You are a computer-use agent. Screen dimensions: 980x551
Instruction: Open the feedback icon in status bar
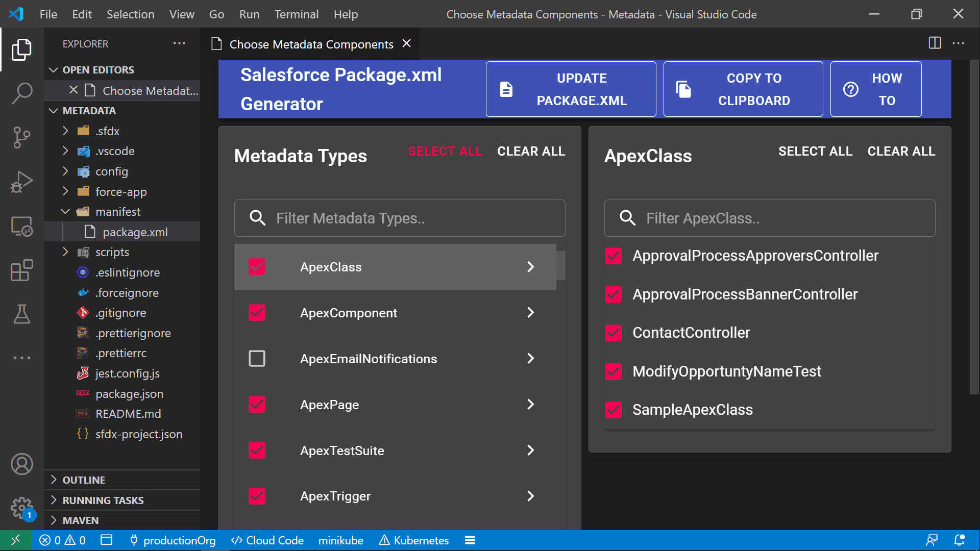click(932, 540)
